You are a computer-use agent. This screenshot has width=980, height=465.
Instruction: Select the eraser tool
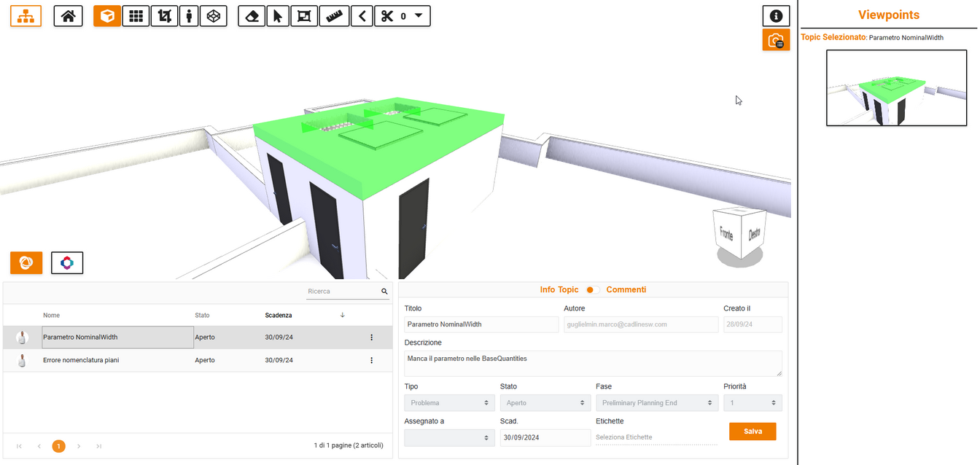pos(252,16)
